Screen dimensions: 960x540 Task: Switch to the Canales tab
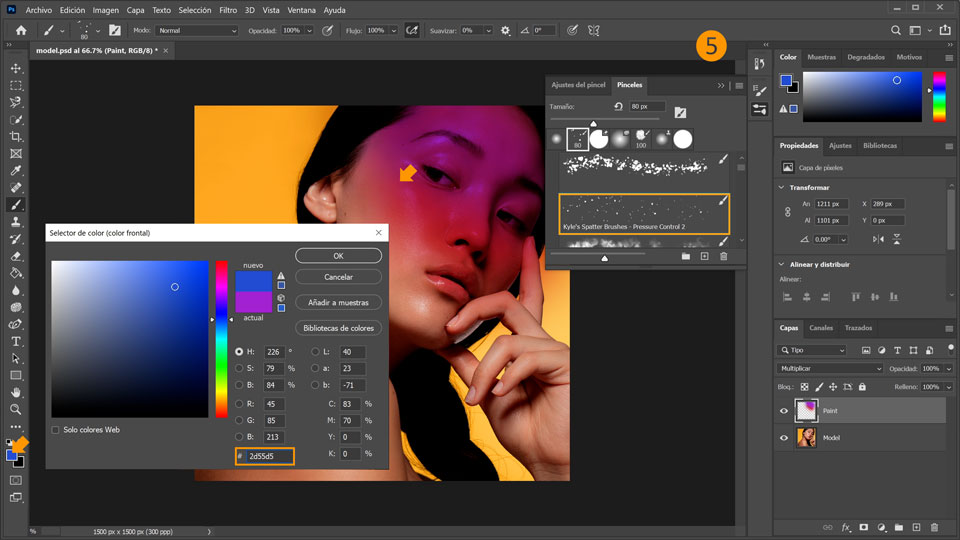pyautogui.click(x=820, y=328)
